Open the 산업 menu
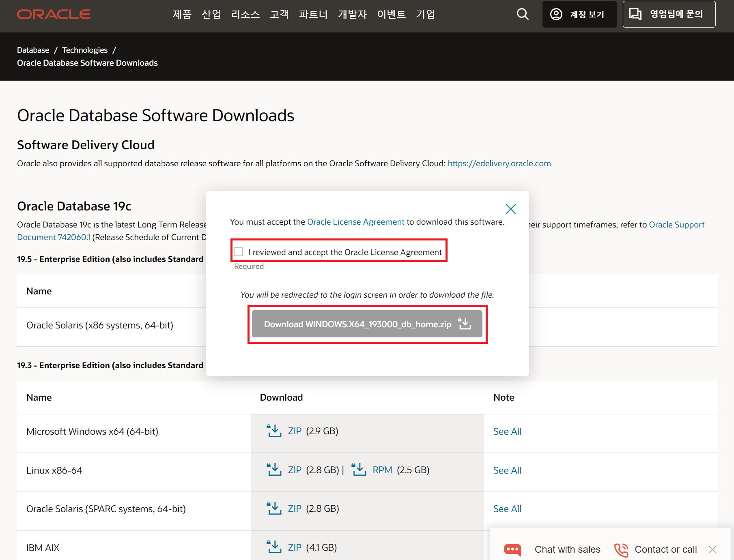The width and height of the screenshot is (734, 560). 211,14
